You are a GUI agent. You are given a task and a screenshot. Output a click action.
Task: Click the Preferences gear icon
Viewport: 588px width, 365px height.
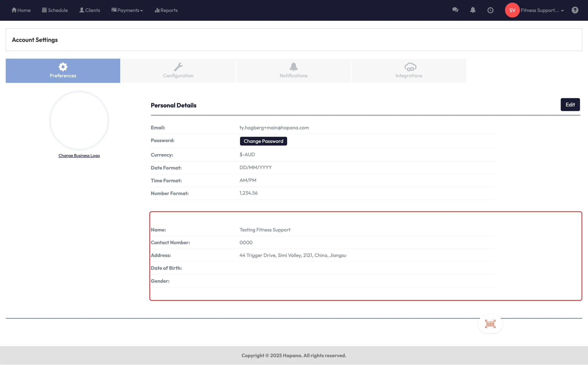(x=63, y=67)
